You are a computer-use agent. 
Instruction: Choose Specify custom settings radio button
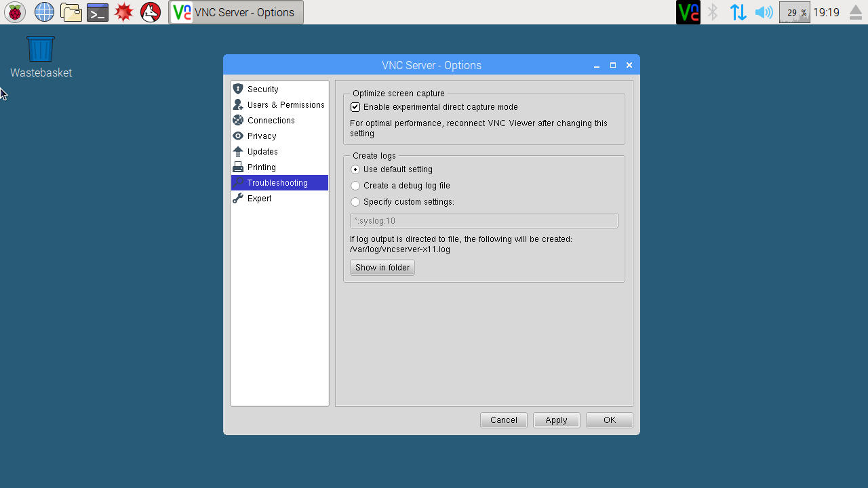(355, 202)
